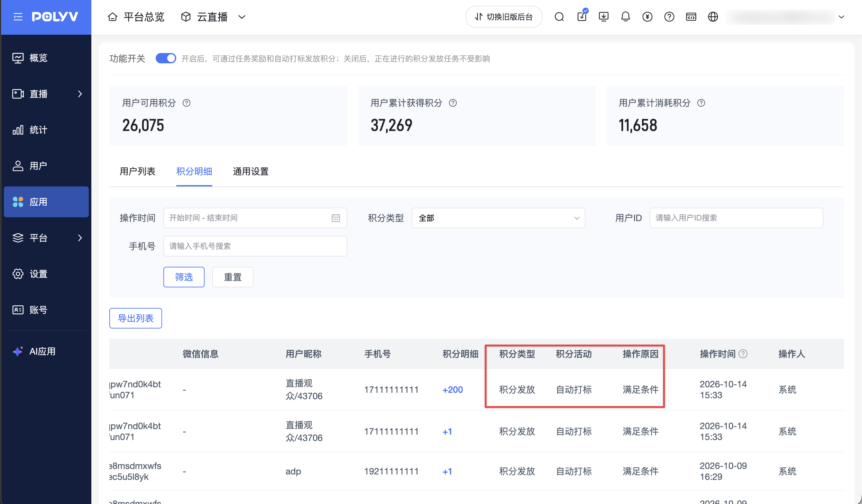The height and width of the screenshot is (504, 862).
Task: Open the task checklist icon with blue badge
Action: point(582,16)
